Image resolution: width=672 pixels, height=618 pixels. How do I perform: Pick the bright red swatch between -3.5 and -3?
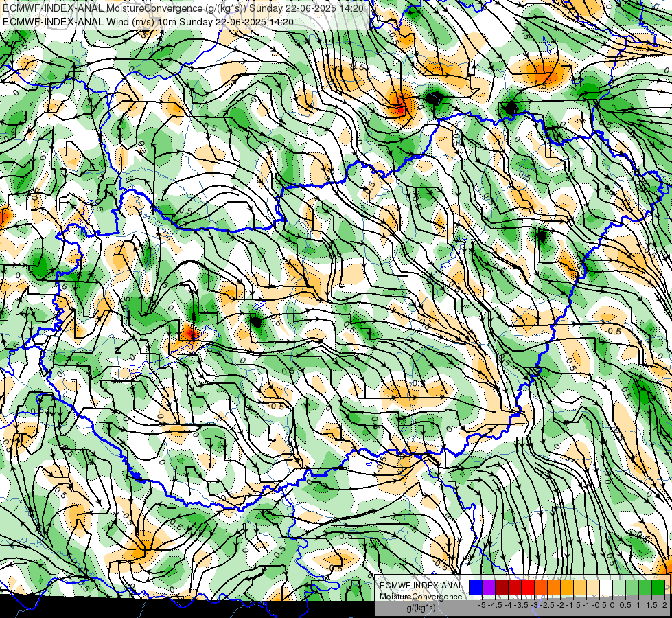(x=528, y=588)
